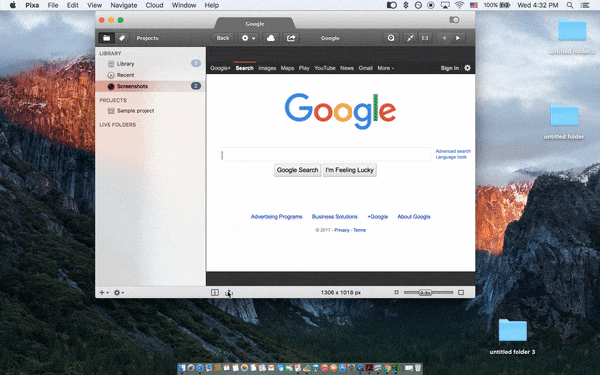The width and height of the screenshot is (600, 375).
Task: Select the tags view icon
Action: 122,38
